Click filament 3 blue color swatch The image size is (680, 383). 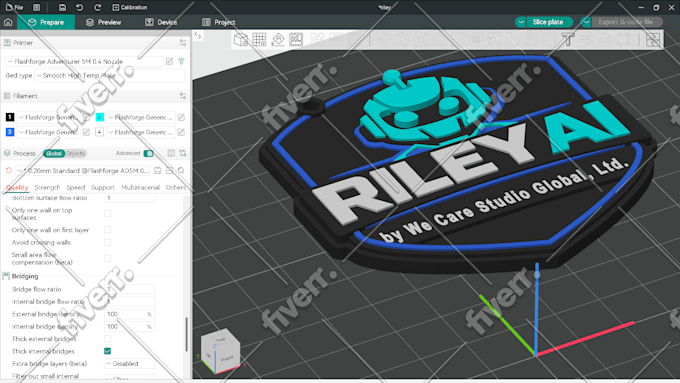(10, 132)
